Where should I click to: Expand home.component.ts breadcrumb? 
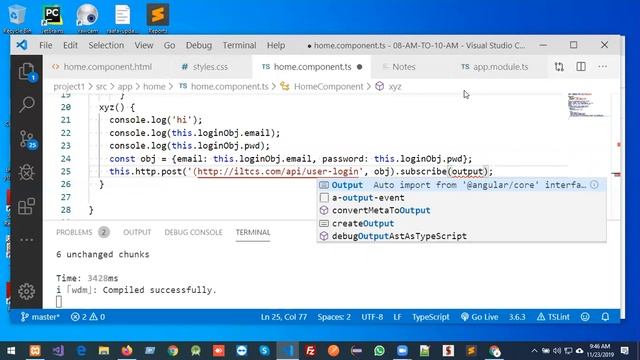[x=224, y=87]
